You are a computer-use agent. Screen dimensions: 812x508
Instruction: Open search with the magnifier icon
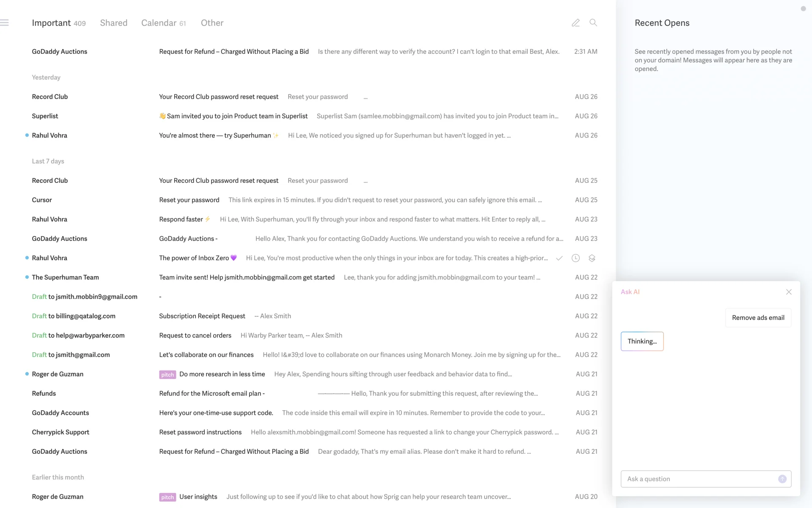tap(593, 23)
